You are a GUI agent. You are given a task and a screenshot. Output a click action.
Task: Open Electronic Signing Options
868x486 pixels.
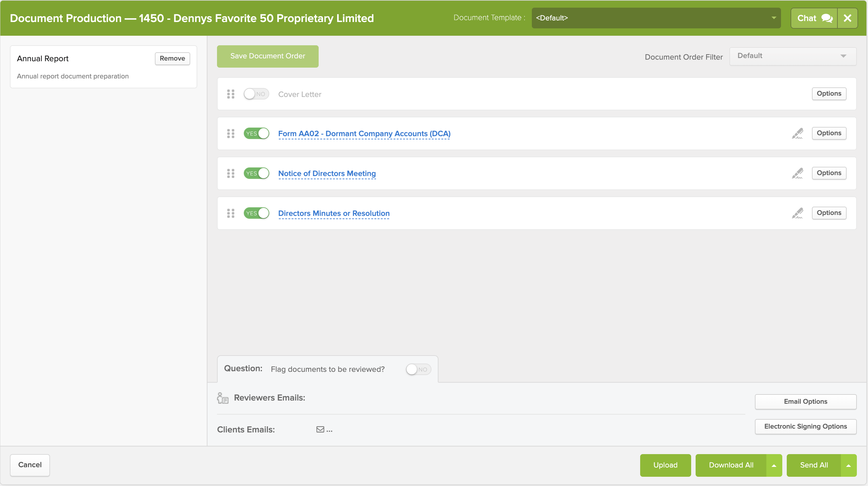805,427
